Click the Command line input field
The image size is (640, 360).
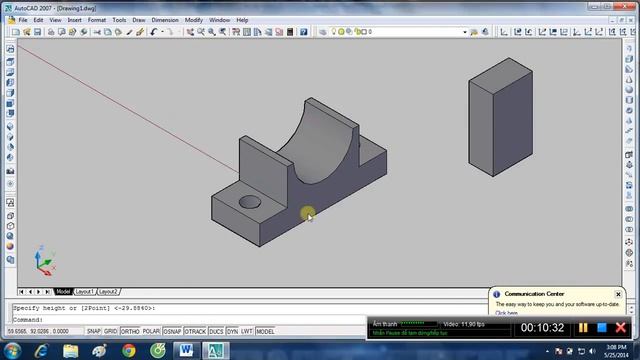pos(190,320)
